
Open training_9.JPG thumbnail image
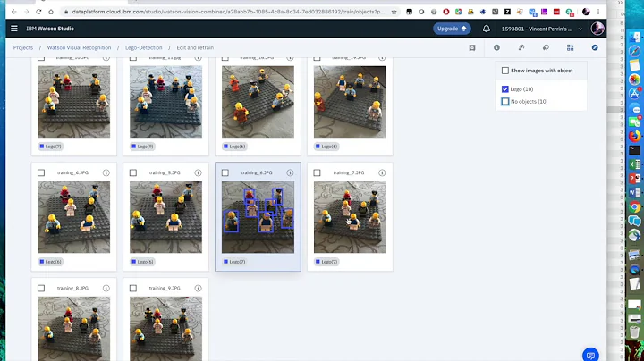[166, 329]
